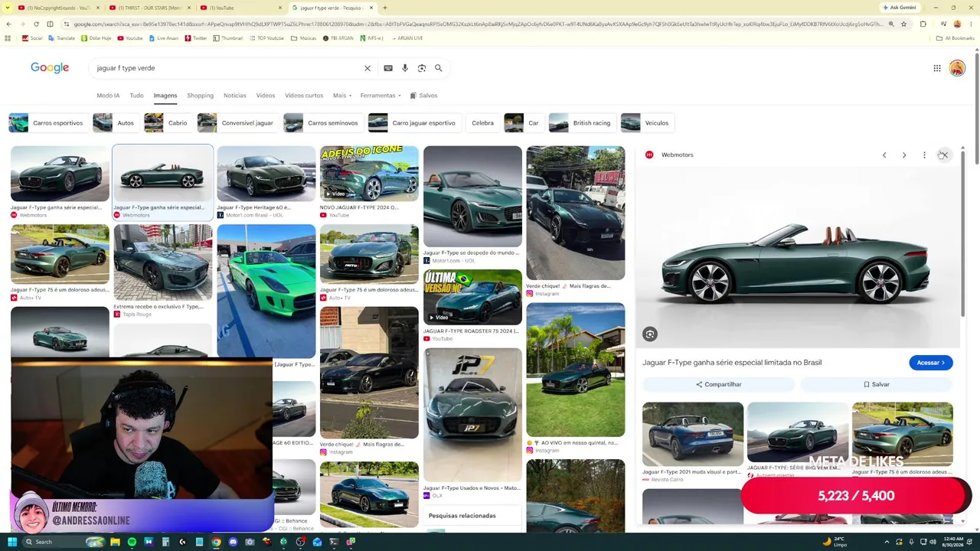Open the Google apps grid

[937, 68]
